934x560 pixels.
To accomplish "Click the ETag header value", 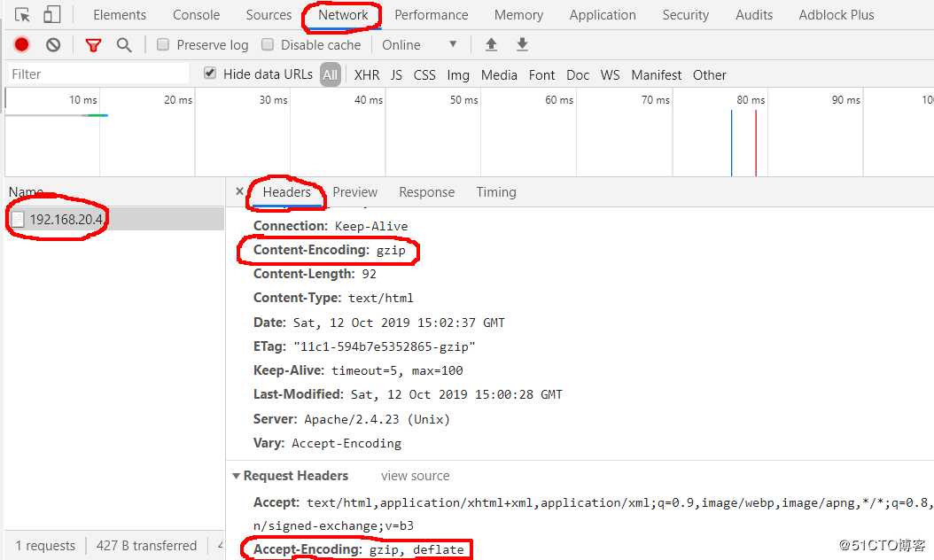I will [x=385, y=346].
